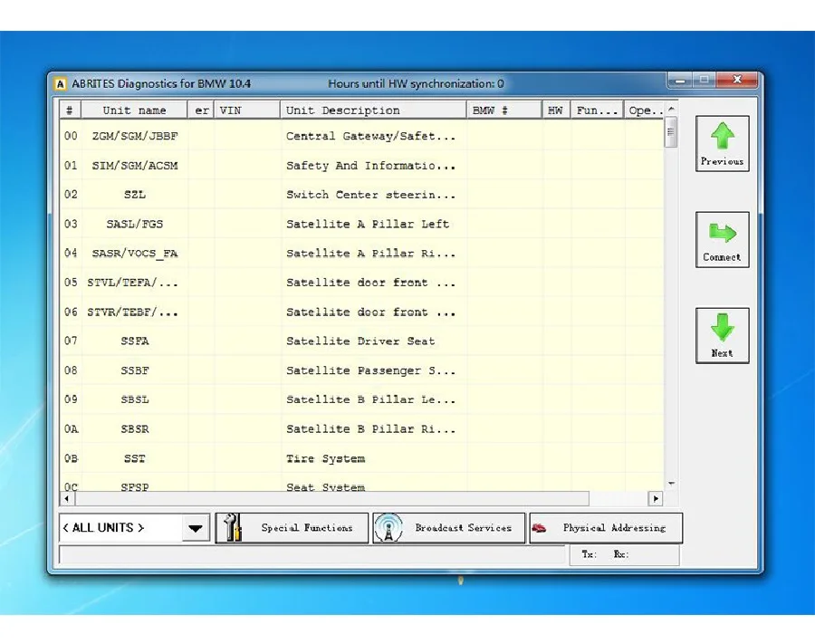Select the STVR/TEBF unit row

(x=361, y=312)
